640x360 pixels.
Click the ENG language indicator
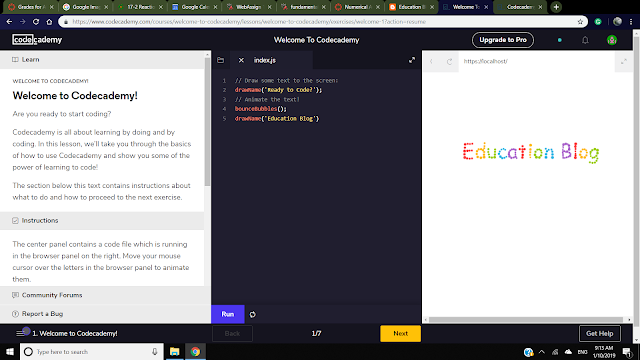coord(582,351)
